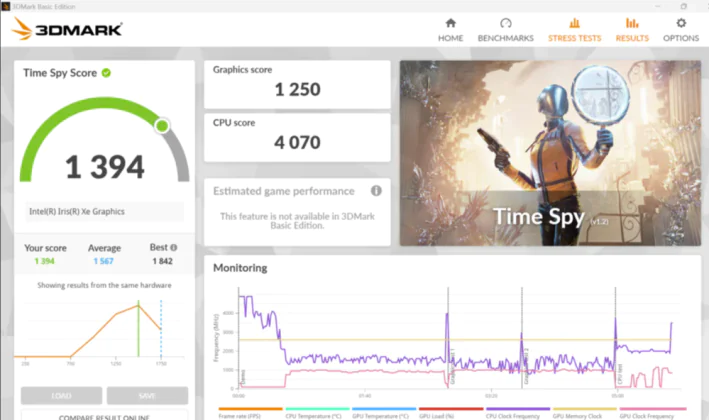The width and height of the screenshot is (709, 420).
Task: Click the Best score value 1 842
Action: (162, 261)
